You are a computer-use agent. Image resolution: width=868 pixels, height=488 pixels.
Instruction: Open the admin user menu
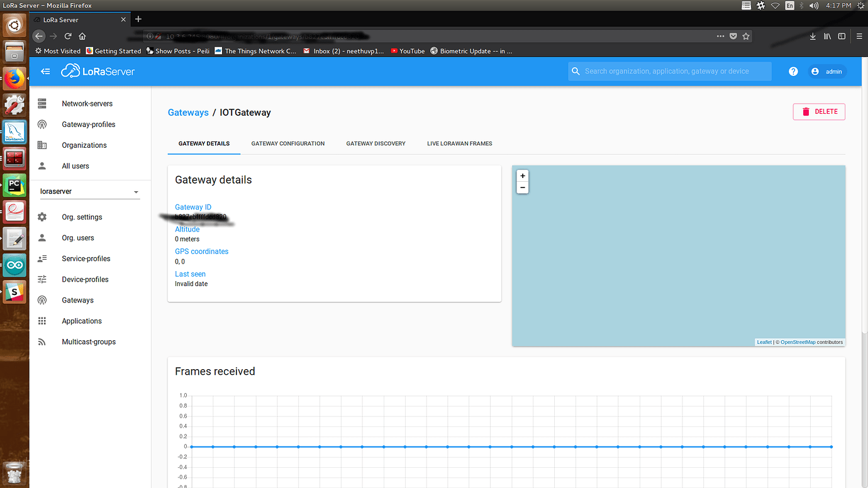pyautogui.click(x=827, y=72)
